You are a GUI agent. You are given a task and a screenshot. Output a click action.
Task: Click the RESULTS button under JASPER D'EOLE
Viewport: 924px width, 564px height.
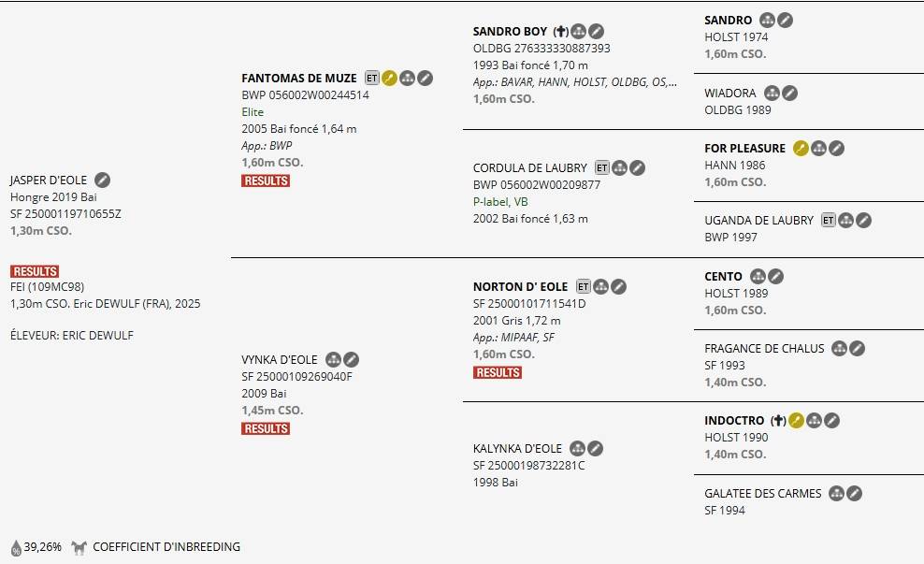click(x=35, y=271)
